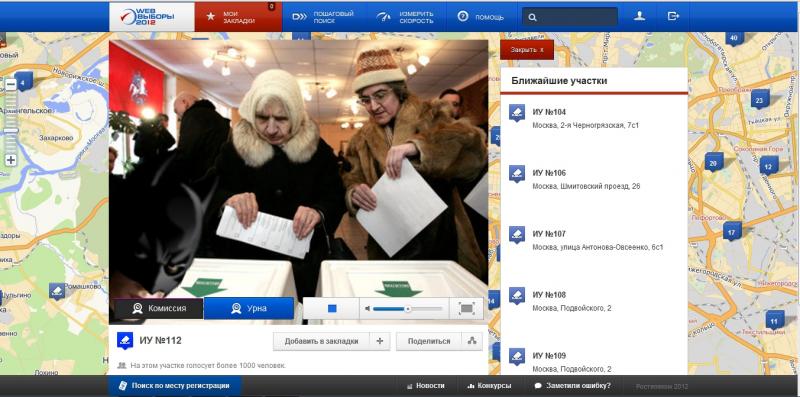The width and height of the screenshot is (800, 397).
Task: Click the Ближайшие участки heading
Action: pos(559,81)
